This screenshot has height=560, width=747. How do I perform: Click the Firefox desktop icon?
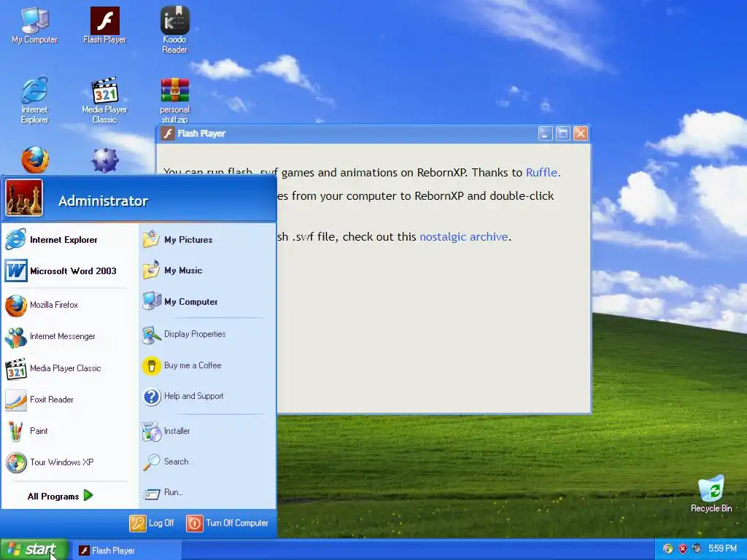point(34,160)
